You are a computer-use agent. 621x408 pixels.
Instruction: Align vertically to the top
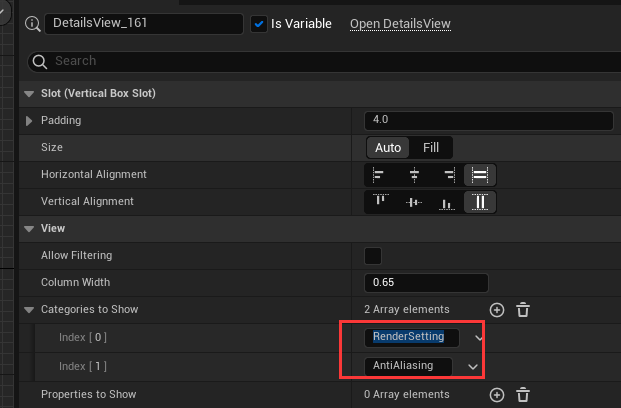[380, 202]
